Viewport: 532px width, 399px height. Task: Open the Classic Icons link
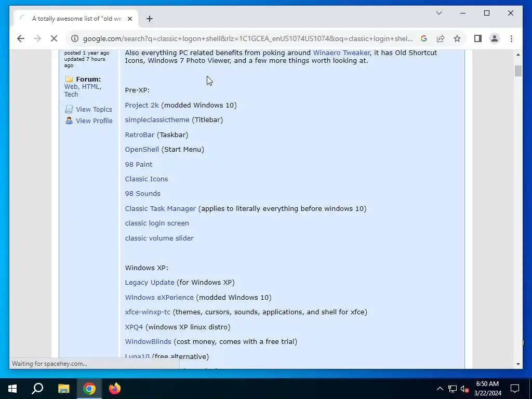(x=146, y=179)
